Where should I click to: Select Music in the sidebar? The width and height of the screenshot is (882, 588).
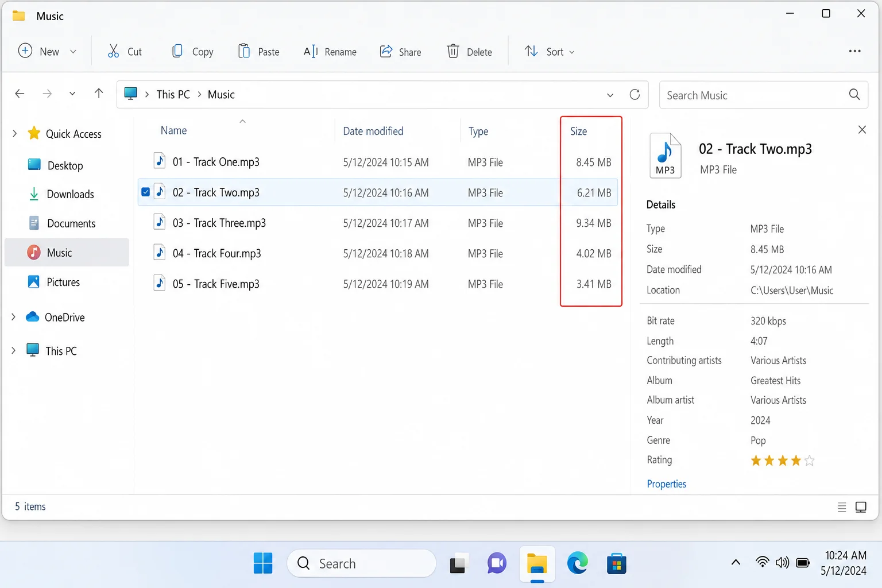click(x=67, y=253)
